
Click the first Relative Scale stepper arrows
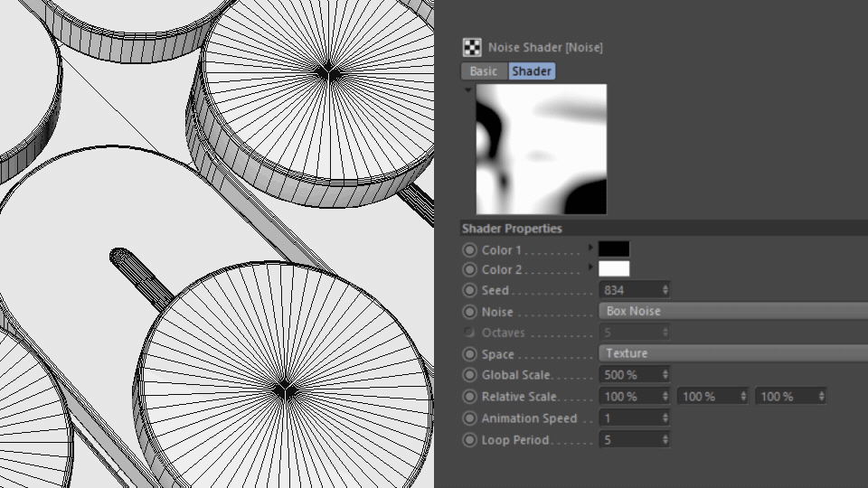pos(665,396)
